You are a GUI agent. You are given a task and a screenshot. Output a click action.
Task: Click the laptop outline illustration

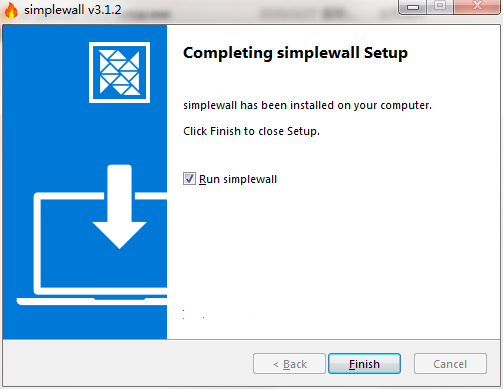(92, 249)
